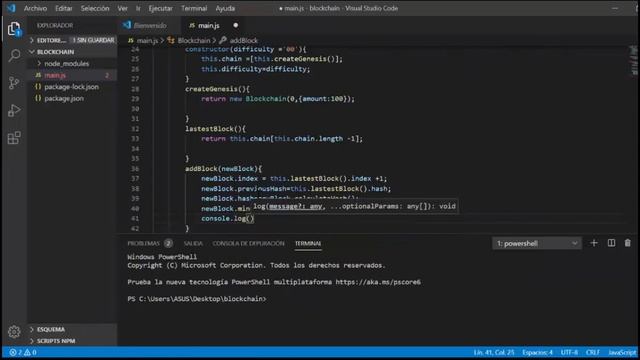Click the VS Code logo in title bar
The height and width of the screenshot is (360, 640).
tap(11, 8)
